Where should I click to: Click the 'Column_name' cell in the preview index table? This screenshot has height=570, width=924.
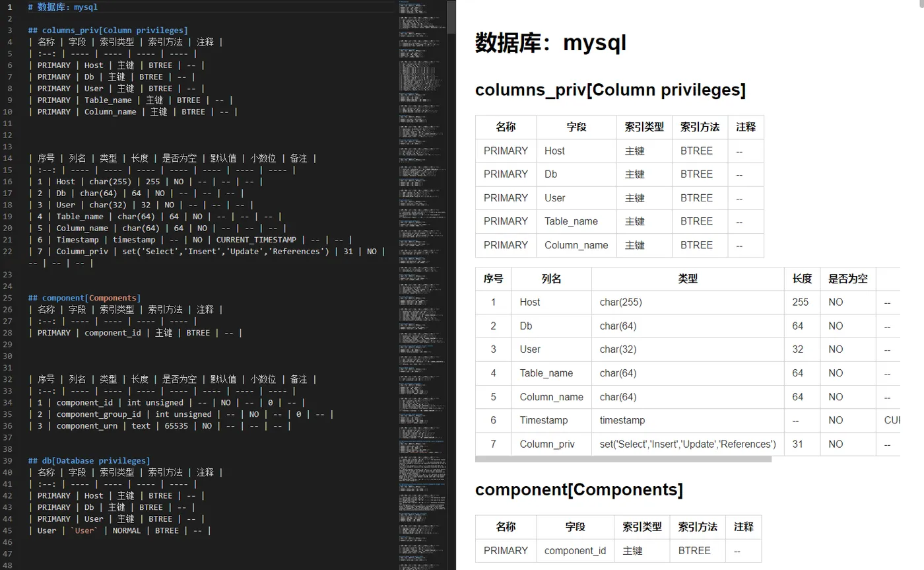(x=576, y=245)
